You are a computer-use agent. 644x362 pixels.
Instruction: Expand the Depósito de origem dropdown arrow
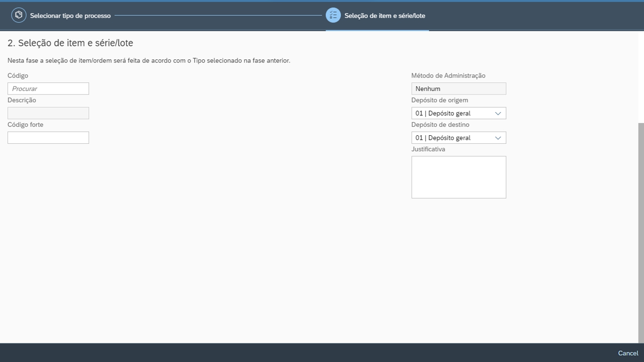click(498, 113)
